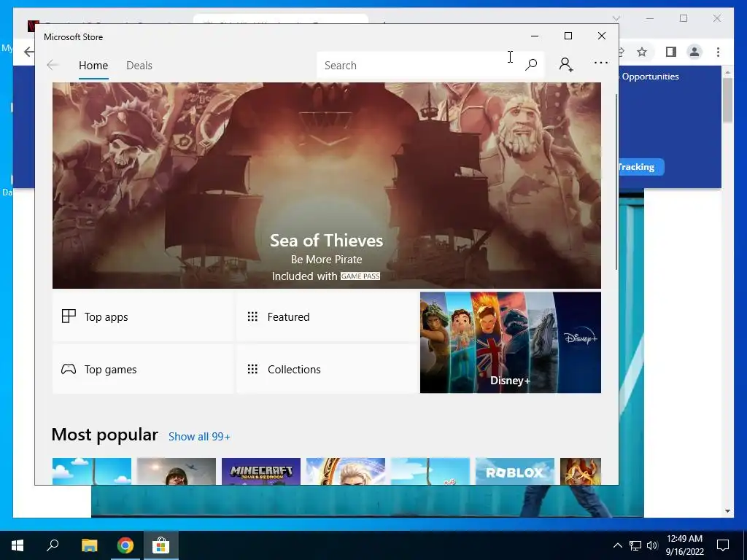
Task: Open the volume speaker tray icon
Action: tap(652, 545)
